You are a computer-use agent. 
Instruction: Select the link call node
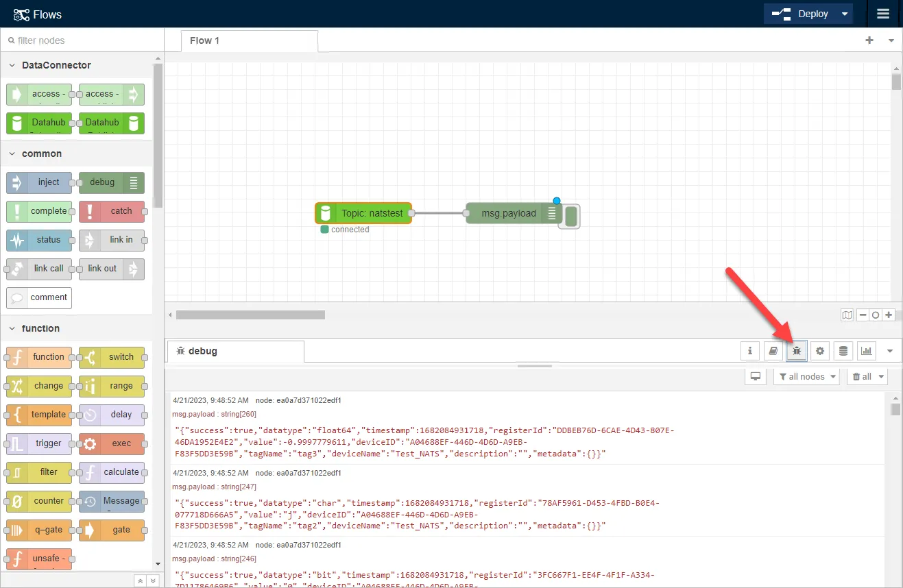[x=39, y=269]
